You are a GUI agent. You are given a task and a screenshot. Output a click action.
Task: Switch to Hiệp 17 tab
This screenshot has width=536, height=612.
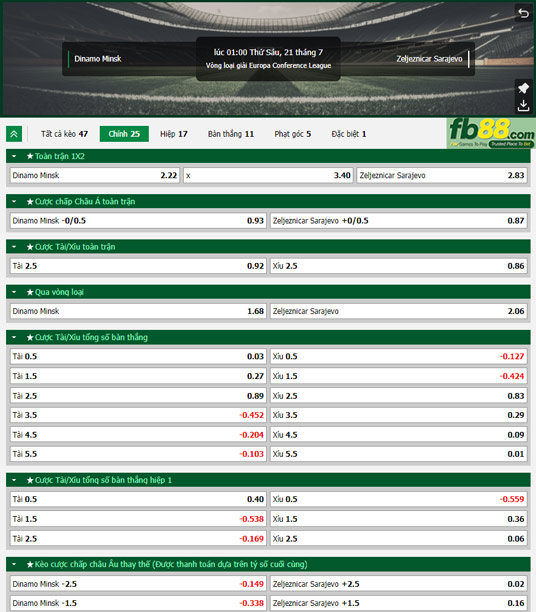[174, 134]
